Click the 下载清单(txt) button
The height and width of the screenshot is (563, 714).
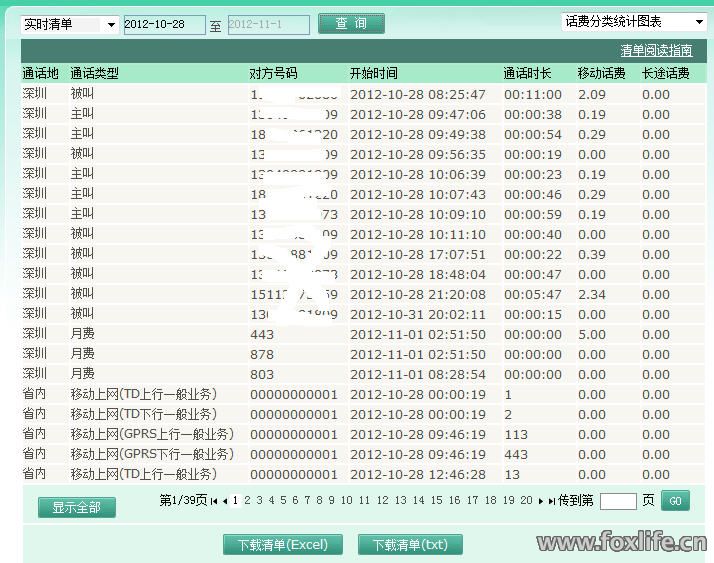click(410, 545)
